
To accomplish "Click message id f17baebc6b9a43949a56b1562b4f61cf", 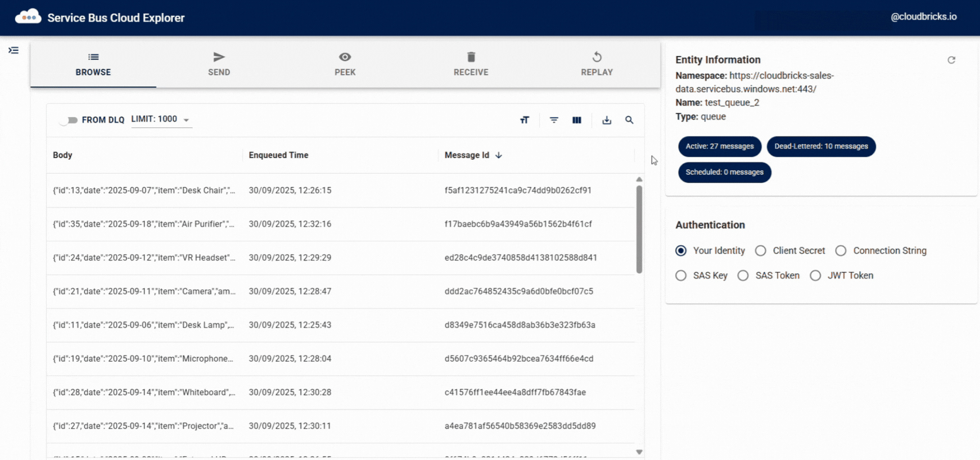I will (518, 224).
